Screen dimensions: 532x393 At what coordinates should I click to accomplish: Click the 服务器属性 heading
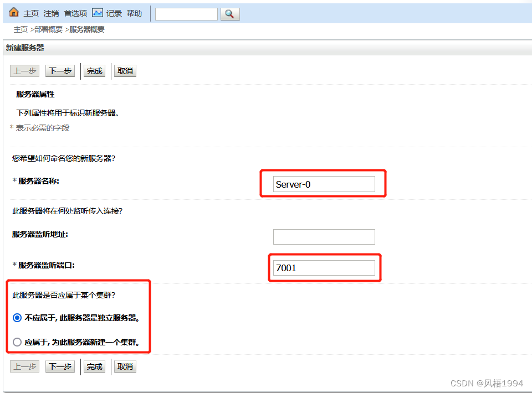(35, 94)
